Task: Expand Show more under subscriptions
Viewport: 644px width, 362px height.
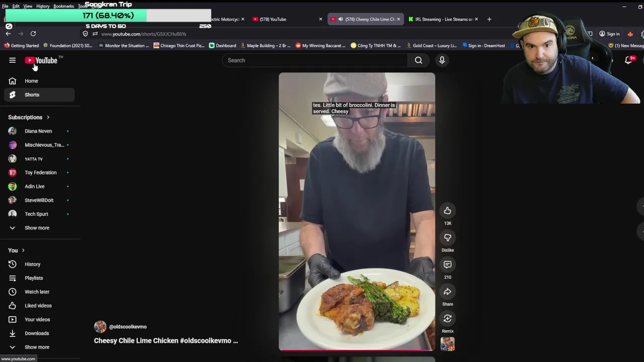Action: [39, 228]
